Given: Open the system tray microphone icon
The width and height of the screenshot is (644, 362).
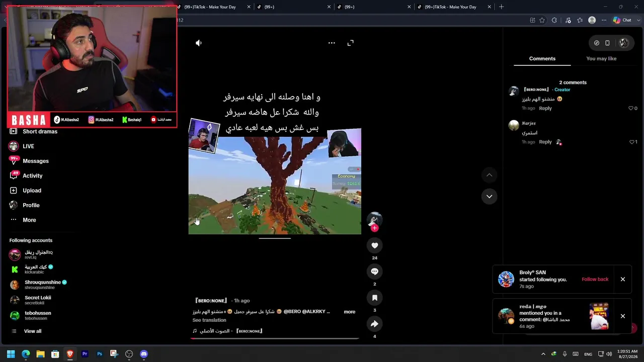Looking at the screenshot, I should click(565, 354).
